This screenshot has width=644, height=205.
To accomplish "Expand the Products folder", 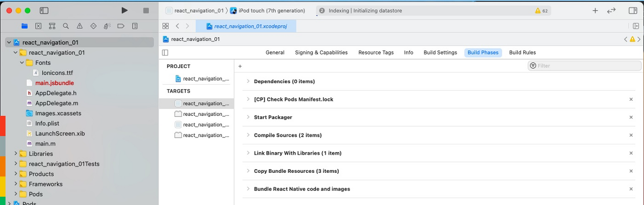I will click(16, 174).
